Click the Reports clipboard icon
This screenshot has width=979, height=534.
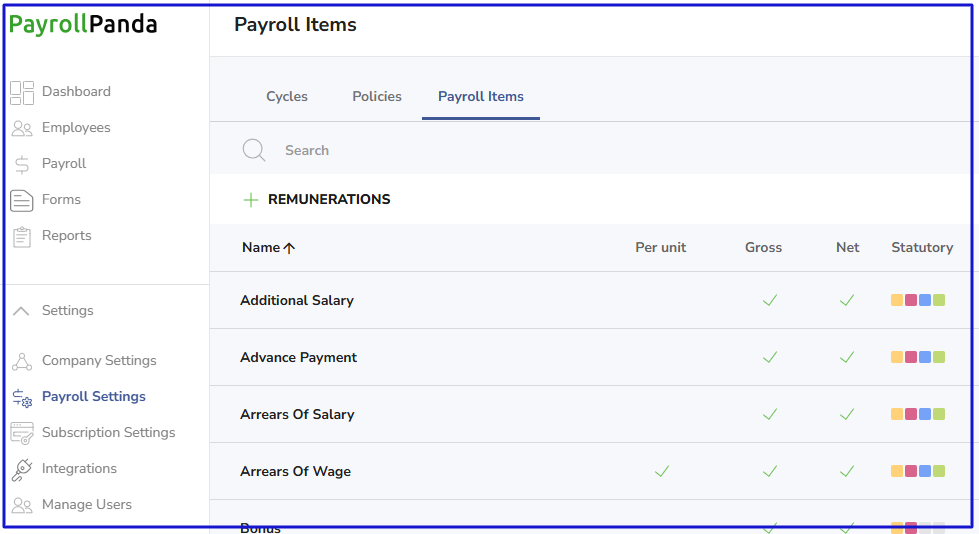pyautogui.click(x=22, y=236)
